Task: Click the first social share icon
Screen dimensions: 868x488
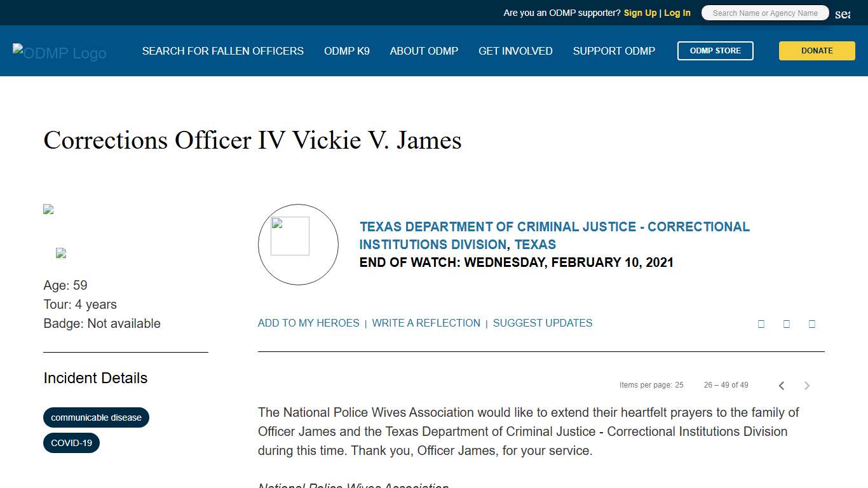Action: tap(761, 324)
